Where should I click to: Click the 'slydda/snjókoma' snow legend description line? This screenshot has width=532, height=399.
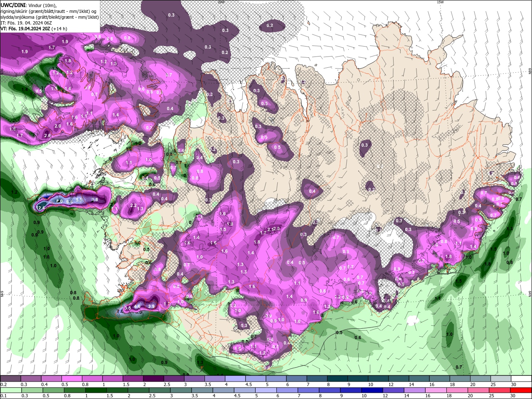pyautogui.click(x=49, y=17)
